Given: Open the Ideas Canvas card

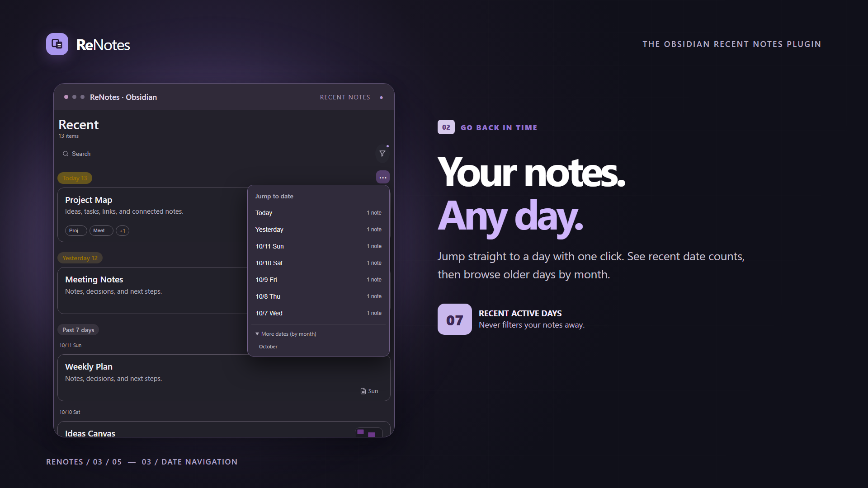Looking at the screenshot, I should click(224, 430).
